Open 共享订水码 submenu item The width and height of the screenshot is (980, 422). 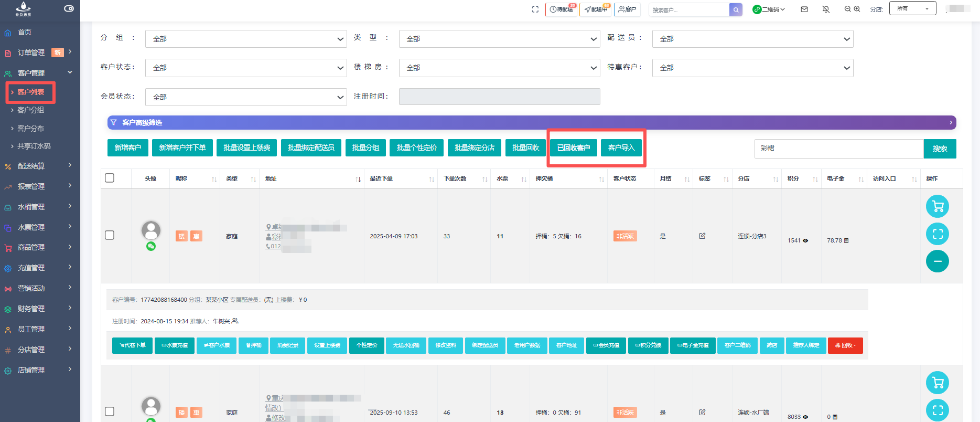pyautogui.click(x=34, y=146)
